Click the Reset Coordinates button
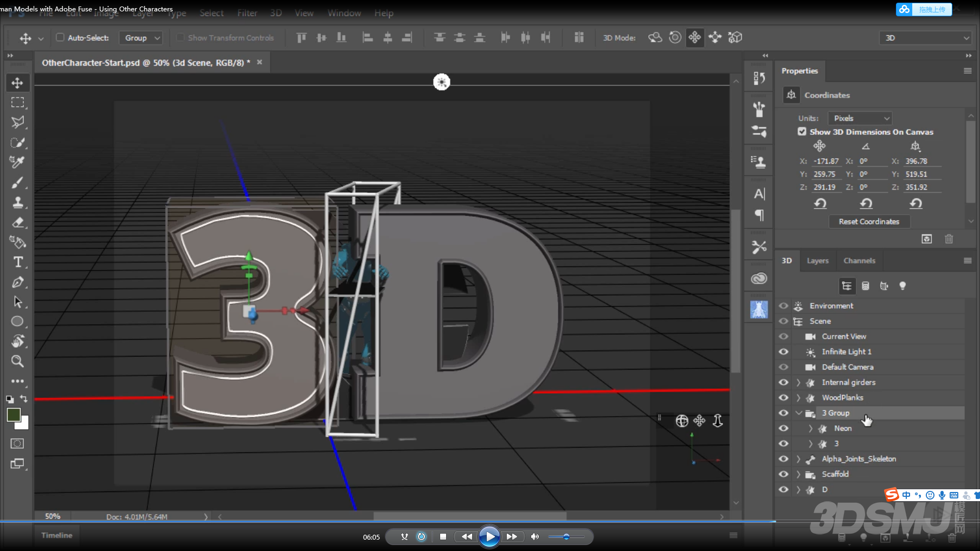This screenshot has width=980, height=551. pos(869,222)
